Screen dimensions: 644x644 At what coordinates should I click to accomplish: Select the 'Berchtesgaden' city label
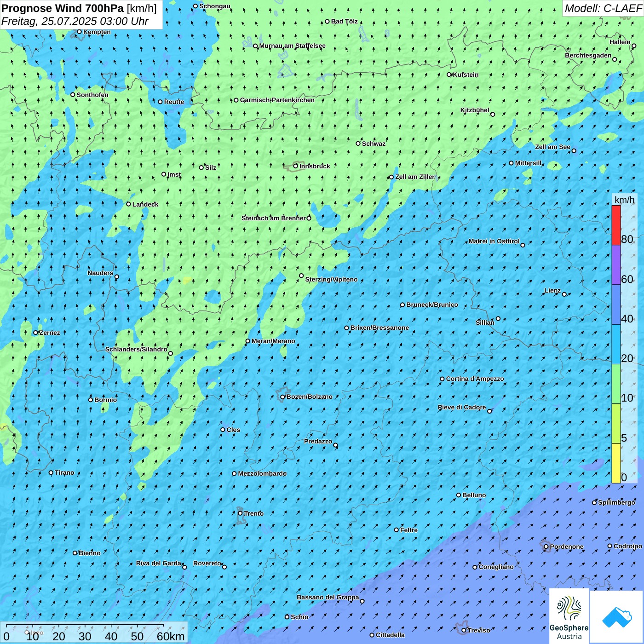pyautogui.click(x=588, y=56)
